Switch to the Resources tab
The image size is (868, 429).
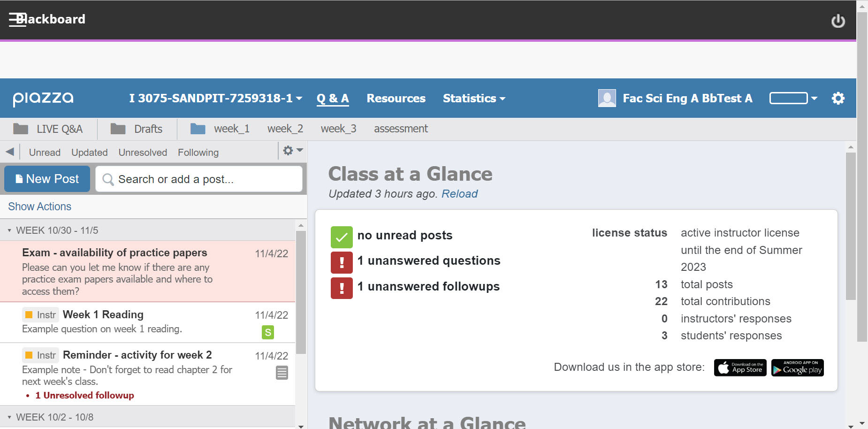396,98
